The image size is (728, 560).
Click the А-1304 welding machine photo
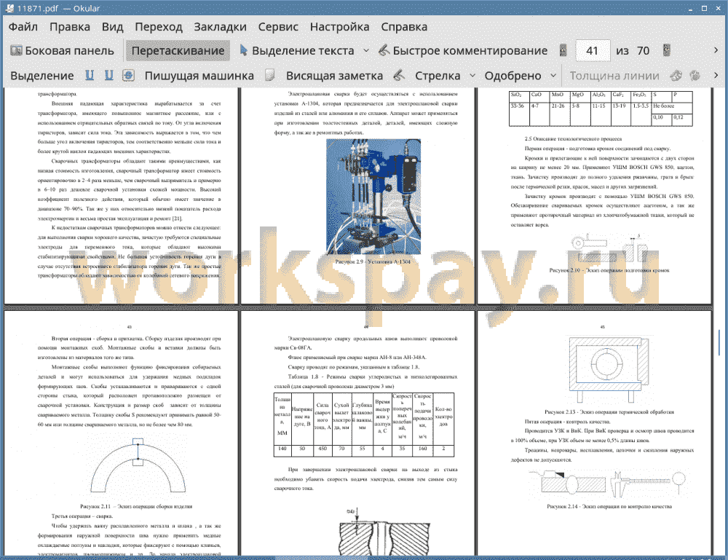[x=373, y=197]
